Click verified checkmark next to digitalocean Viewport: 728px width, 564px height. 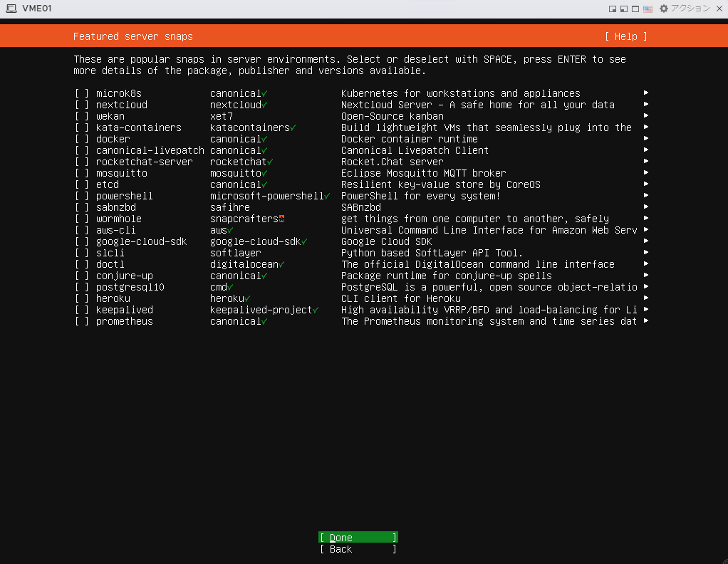(282, 265)
